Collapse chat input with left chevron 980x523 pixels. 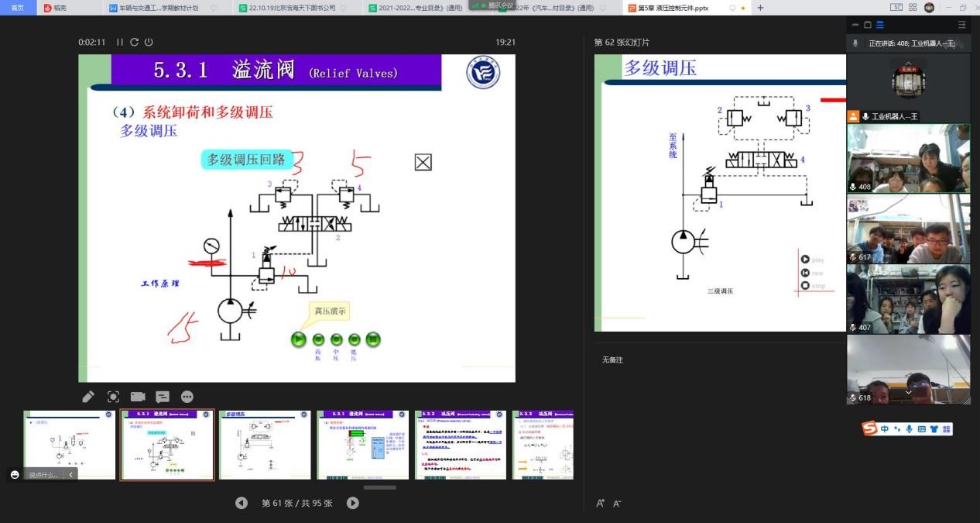[70, 475]
